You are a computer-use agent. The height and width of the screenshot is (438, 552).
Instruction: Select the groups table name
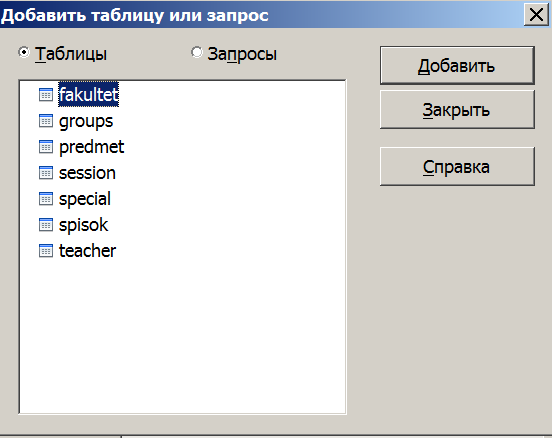click(x=86, y=121)
